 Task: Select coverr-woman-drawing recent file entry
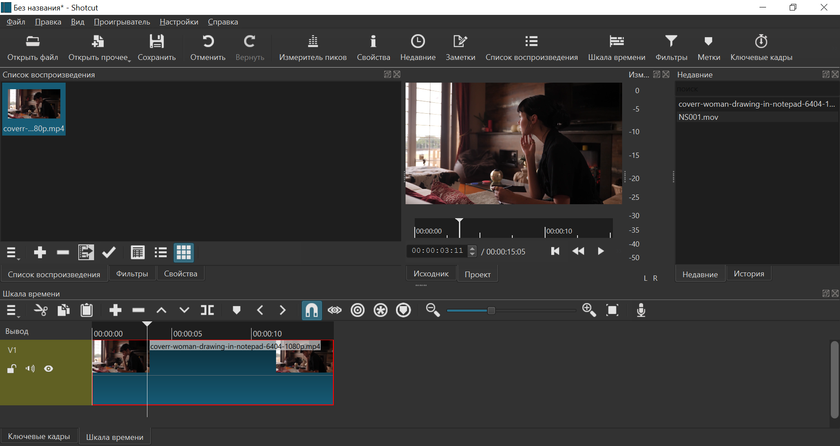click(756, 104)
